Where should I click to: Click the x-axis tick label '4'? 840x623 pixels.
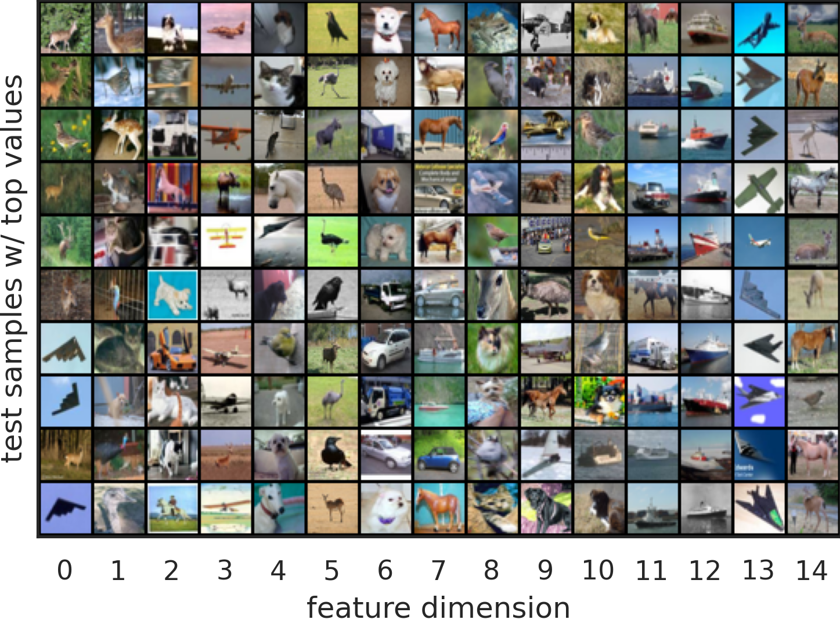coord(278,570)
